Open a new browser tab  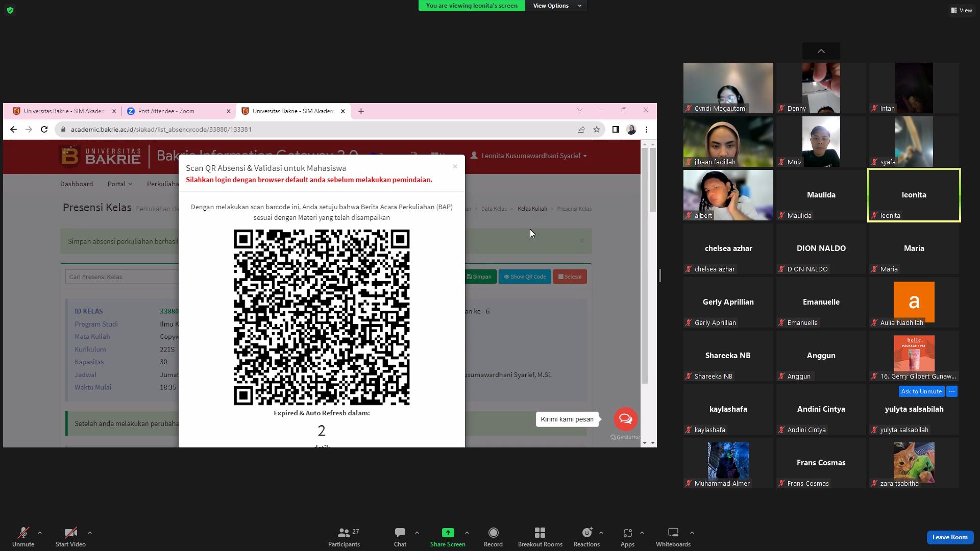point(361,111)
